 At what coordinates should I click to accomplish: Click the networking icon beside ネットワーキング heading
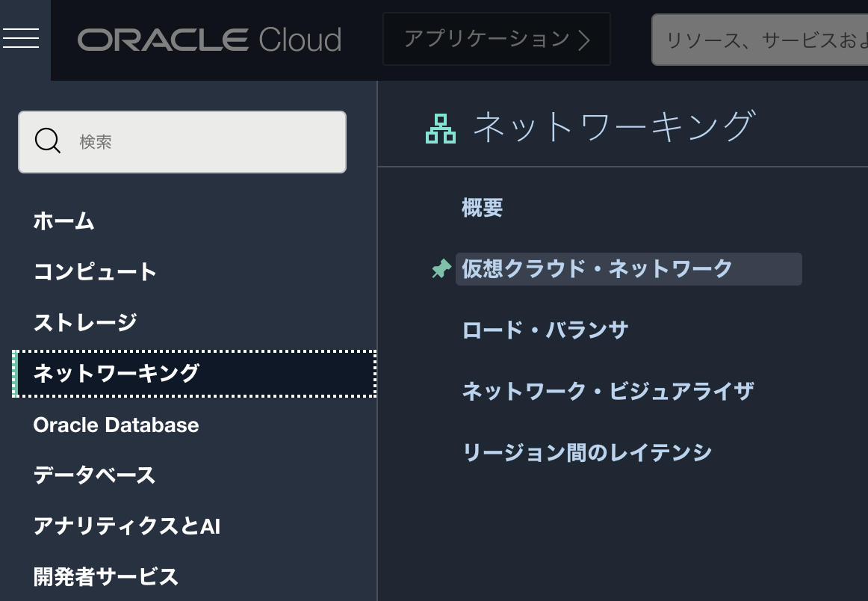[x=441, y=129]
